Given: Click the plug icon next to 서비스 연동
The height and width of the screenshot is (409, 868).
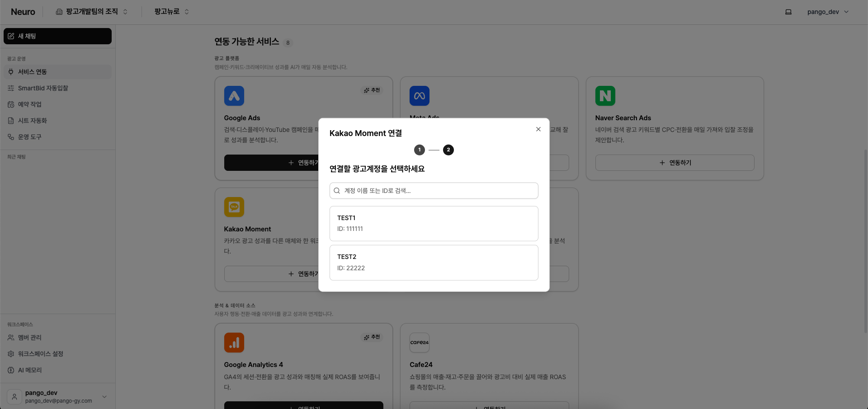Looking at the screenshot, I should pyautogui.click(x=11, y=72).
